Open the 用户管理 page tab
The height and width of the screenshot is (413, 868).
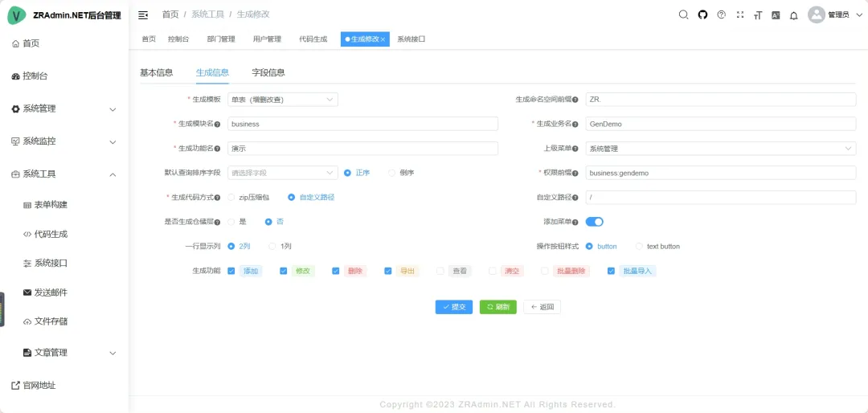click(x=268, y=39)
